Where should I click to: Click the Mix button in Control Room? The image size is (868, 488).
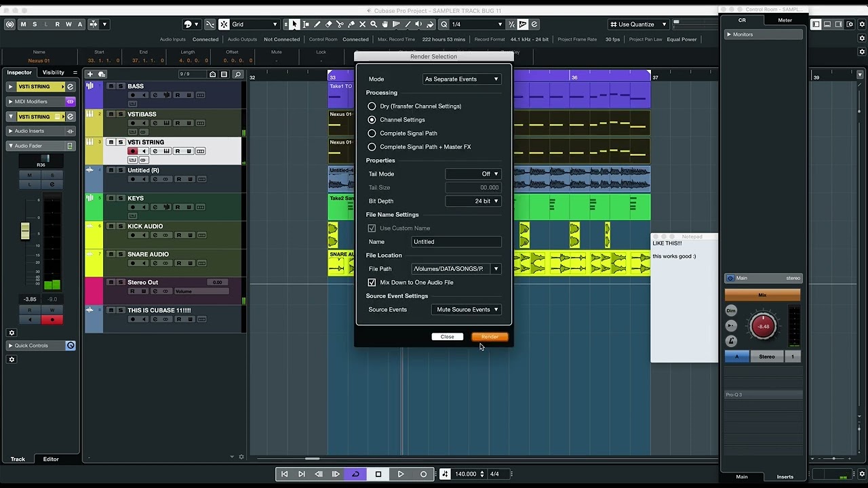click(x=762, y=296)
